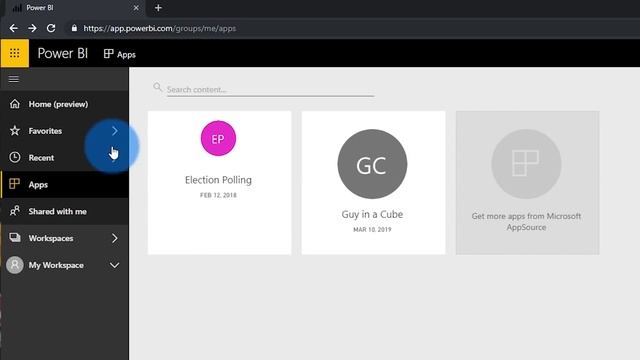This screenshot has height=360, width=640.
Task: Click the Power BI title link
Action: tap(62, 53)
